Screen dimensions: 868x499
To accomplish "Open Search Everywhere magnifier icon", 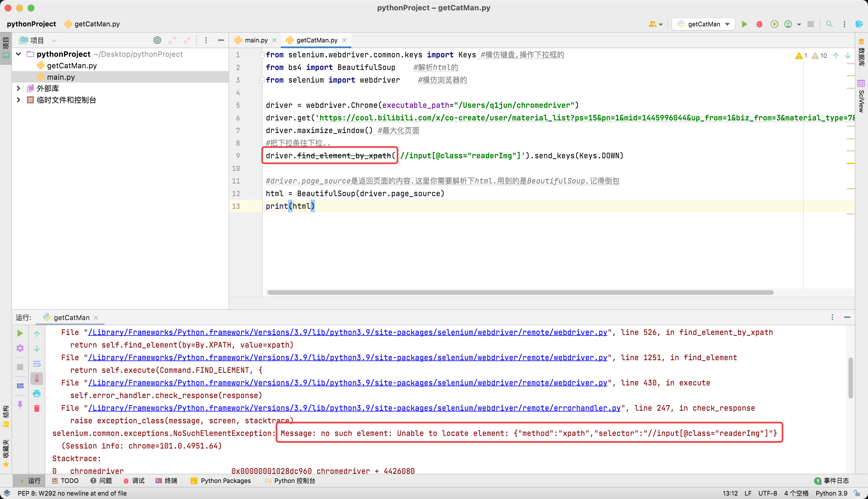I will point(829,24).
